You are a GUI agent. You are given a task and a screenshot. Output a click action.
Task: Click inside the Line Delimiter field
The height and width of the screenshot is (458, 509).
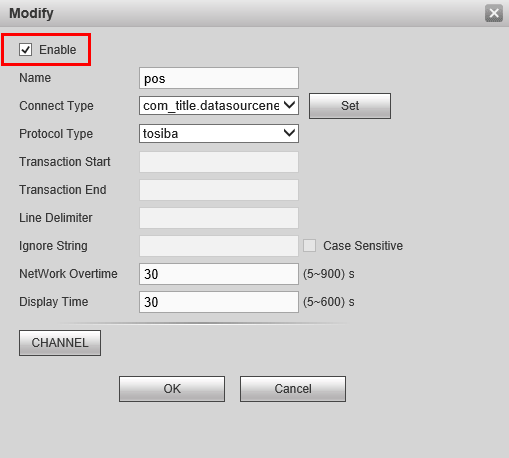tap(219, 218)
